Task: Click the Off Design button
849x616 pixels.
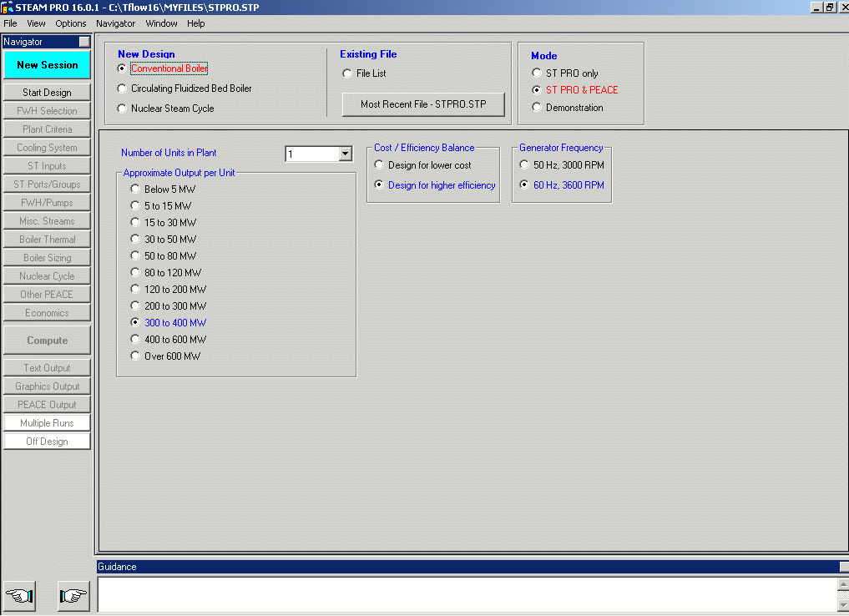Action: [47, 442]
